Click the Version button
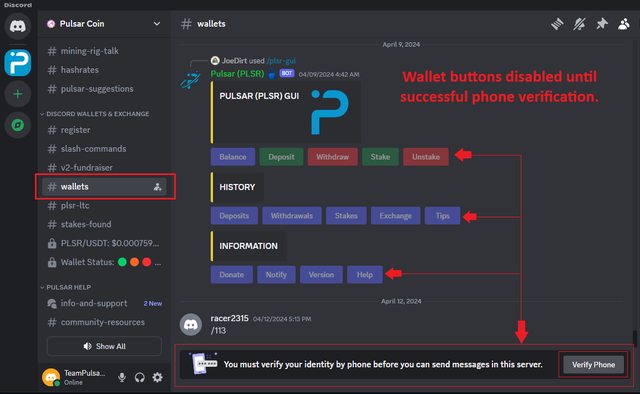The height and width of the screenshot is (394, 640). [321, 275]
